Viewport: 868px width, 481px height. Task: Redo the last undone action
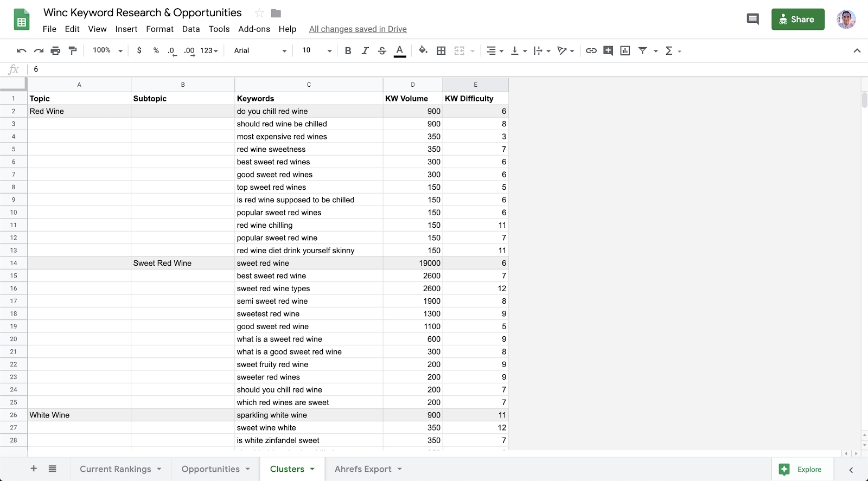(x=39, y=50)
